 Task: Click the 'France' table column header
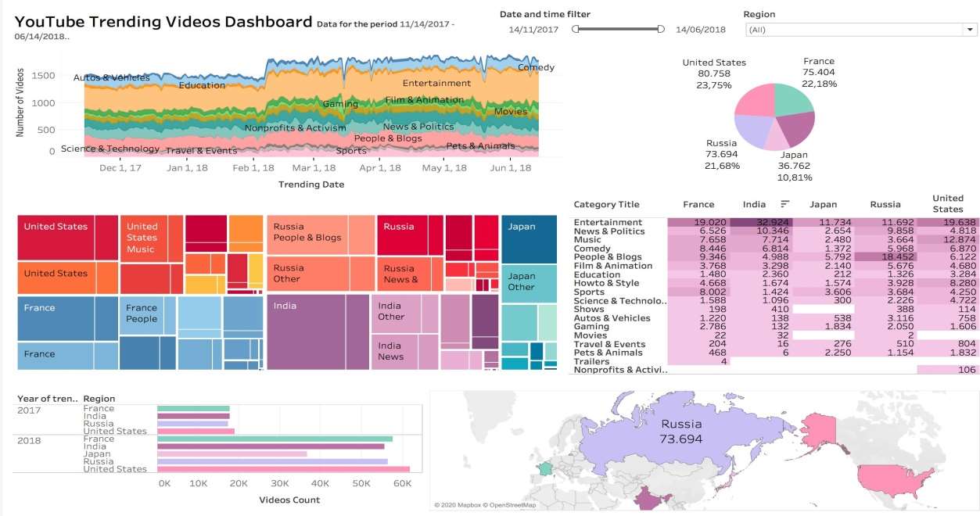[x=698, y=205]
